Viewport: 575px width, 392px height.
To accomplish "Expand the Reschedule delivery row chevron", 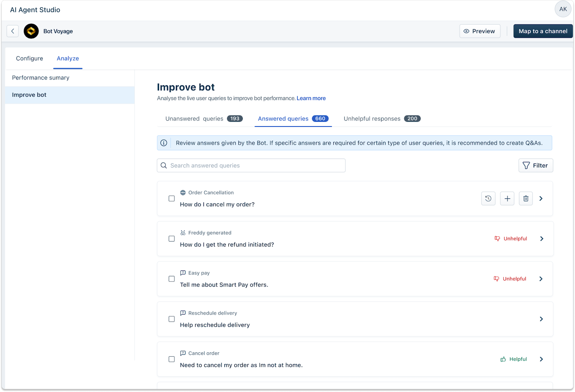I will (541, 319).
